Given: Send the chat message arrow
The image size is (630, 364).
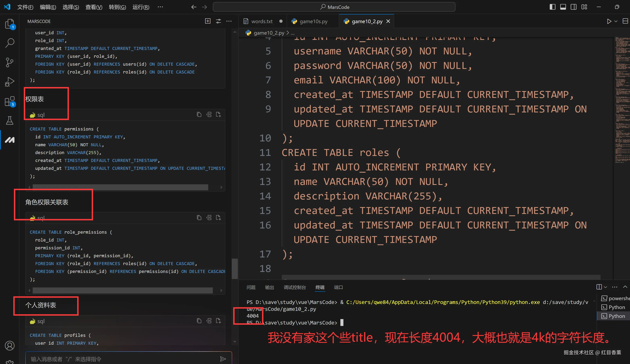Looking at the screenshot, I should (223, 359).
